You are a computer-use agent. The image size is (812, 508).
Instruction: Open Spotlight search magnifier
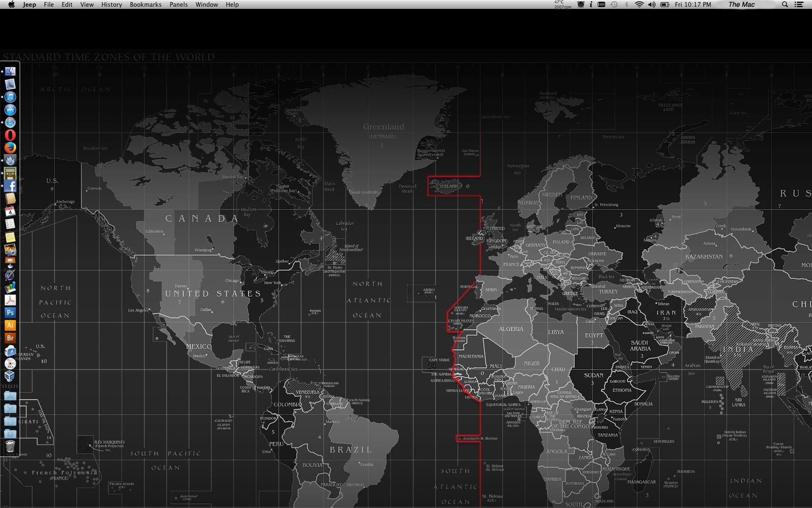pyautogui.click(x=785, y=4)
